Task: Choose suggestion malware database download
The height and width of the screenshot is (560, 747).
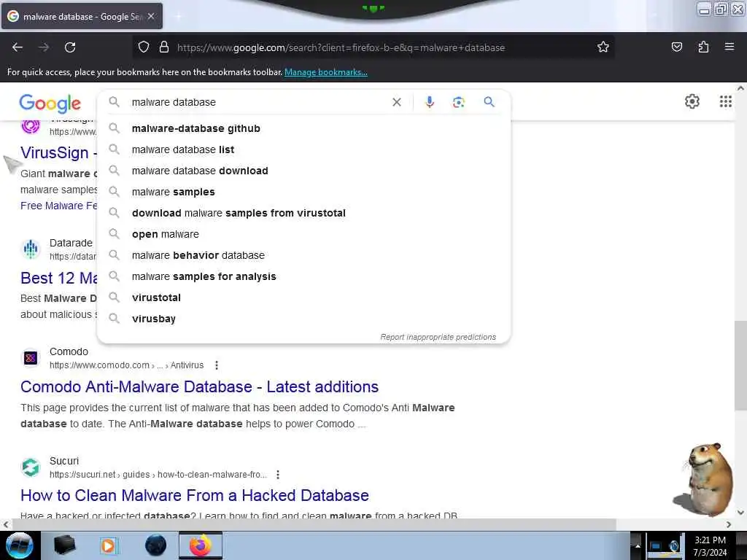Action: (x=304, y=171)
